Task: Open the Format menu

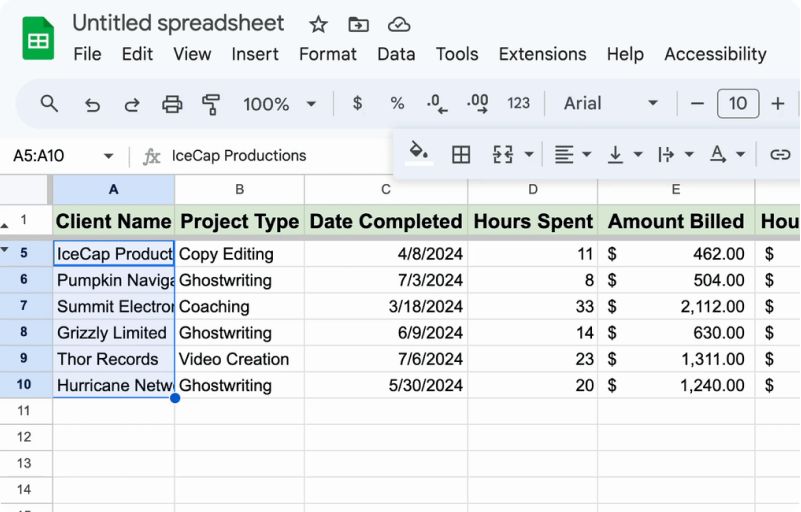Action: point(327,54)
